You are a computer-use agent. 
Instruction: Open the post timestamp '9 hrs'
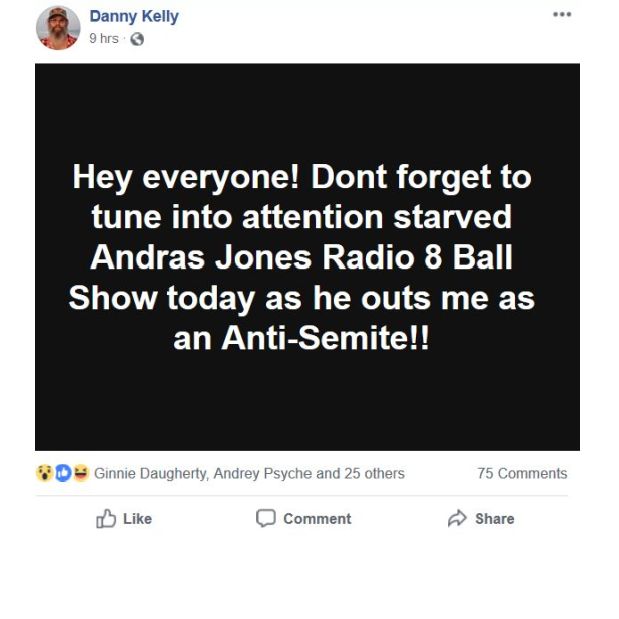[104, 39]
